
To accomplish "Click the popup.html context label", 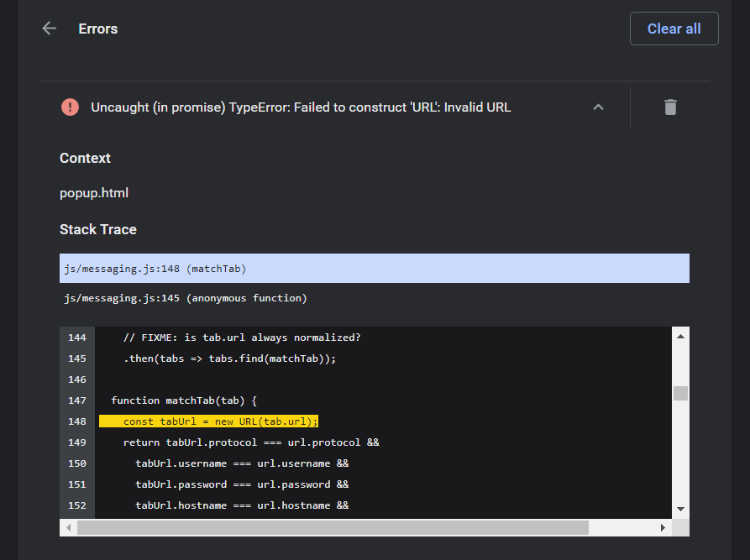I will pos(93,192).
